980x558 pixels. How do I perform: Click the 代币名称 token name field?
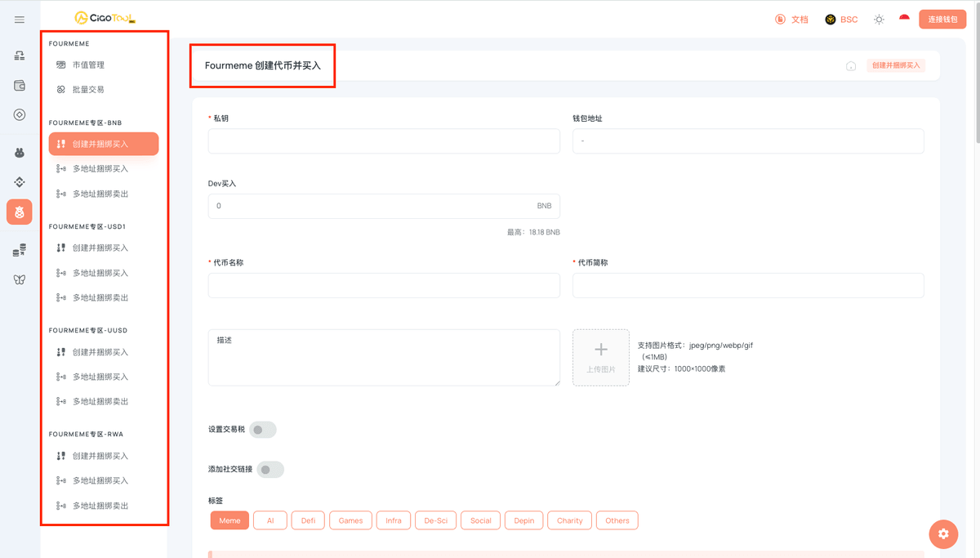tap(384, 285)
